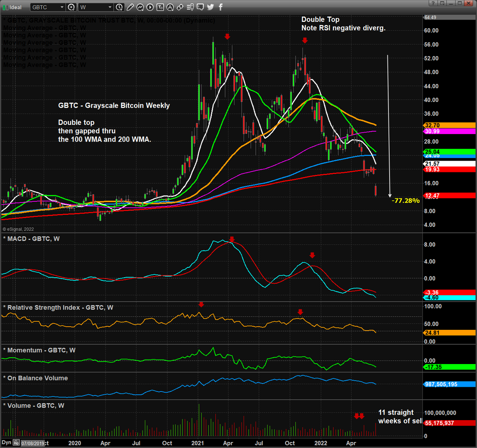Click the MACD value label -3.36
Image resolution: width=477 pixels, height=448 pixels.
coord(450,292)
